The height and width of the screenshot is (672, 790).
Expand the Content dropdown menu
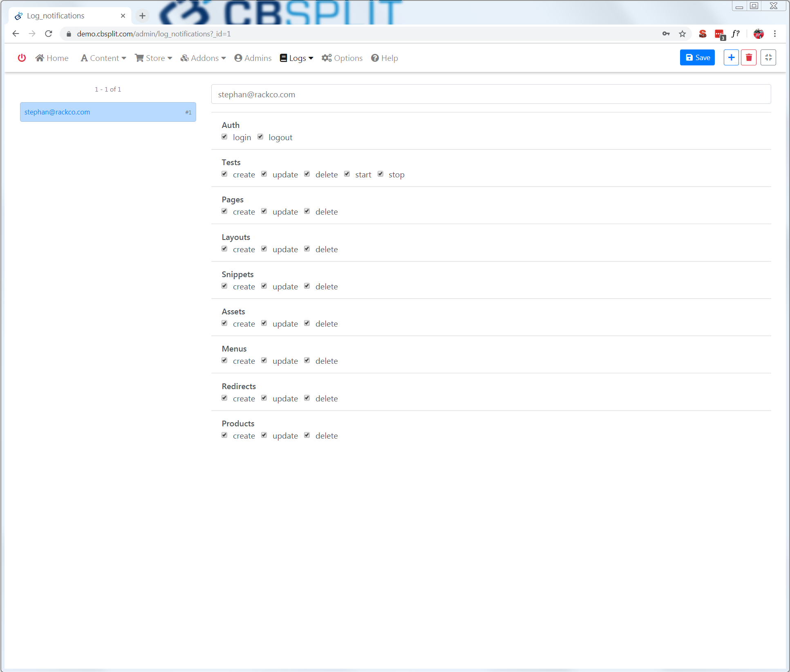[x=103, y=58]
